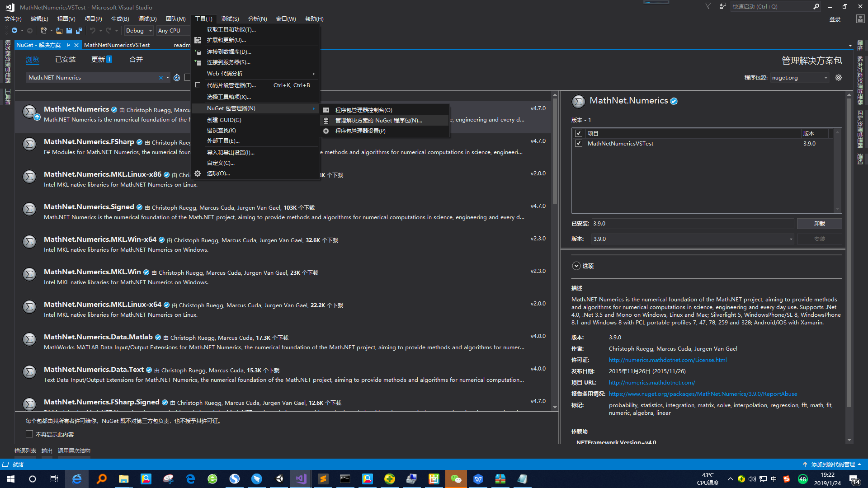This screenshot has height=488, width=868.
Task: Open the 测试(S) menu
Action: pyautogui.click(x=230, y=19)
